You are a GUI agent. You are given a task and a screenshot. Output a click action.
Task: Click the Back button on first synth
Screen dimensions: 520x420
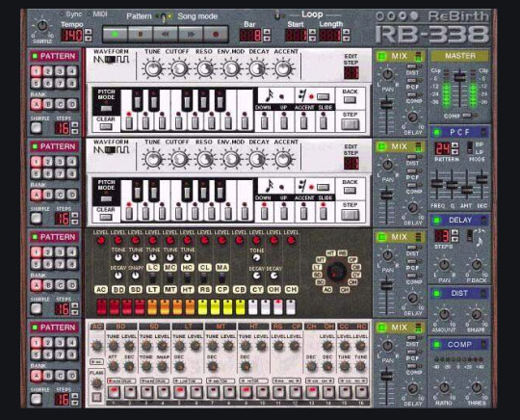pyautogui.click(x=350, y=100)
